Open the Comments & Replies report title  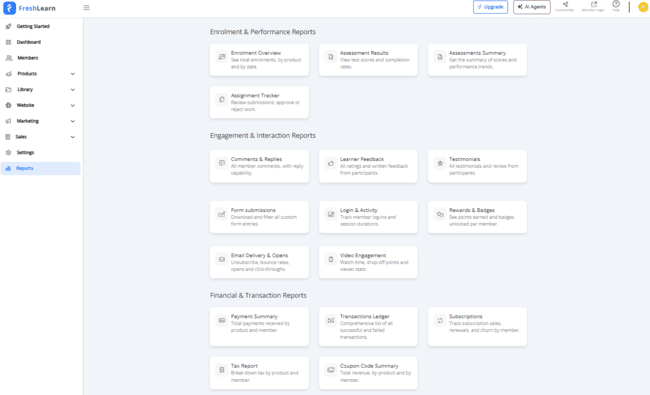click(x=256, y=159)
